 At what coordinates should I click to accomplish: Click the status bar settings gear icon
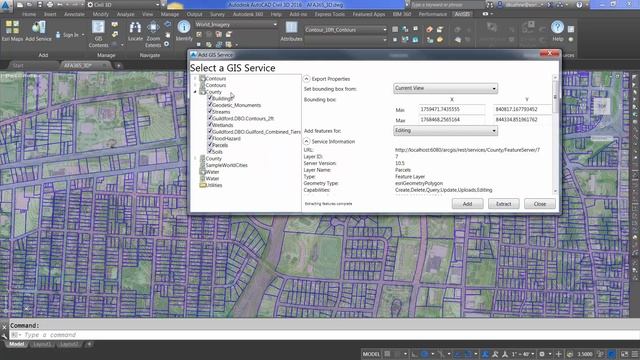click(542, 354)
